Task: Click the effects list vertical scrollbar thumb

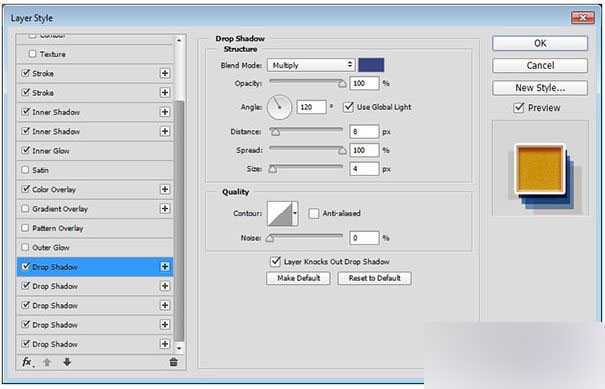Action: [179, 220]
